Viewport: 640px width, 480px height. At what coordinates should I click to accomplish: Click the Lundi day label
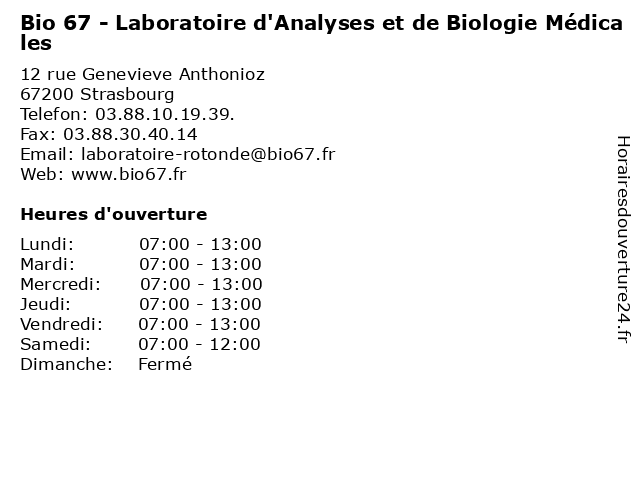pyautogui.click(x=47, y=244)
